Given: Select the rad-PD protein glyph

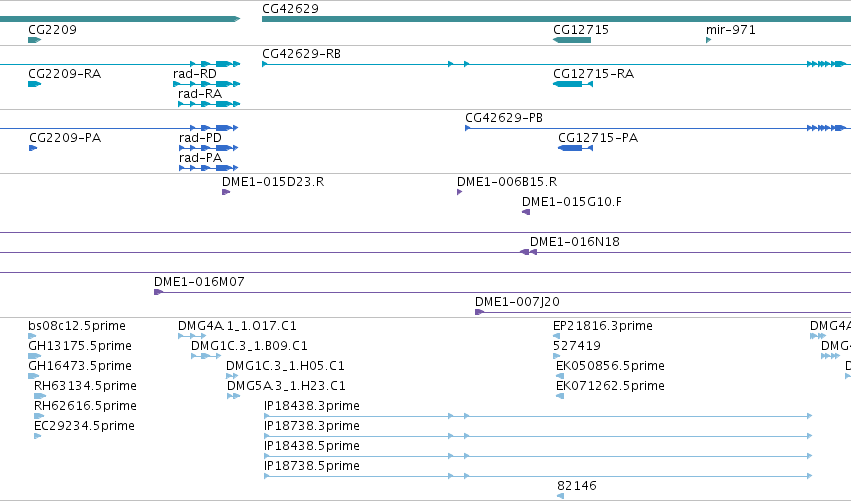Looking at the screenshot, I should click(x=208, y=148).
